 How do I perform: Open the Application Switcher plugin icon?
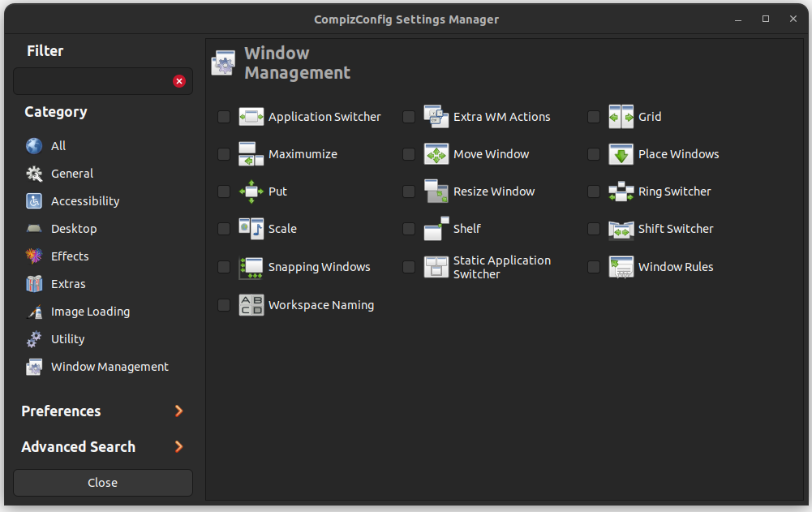[251, 117]
